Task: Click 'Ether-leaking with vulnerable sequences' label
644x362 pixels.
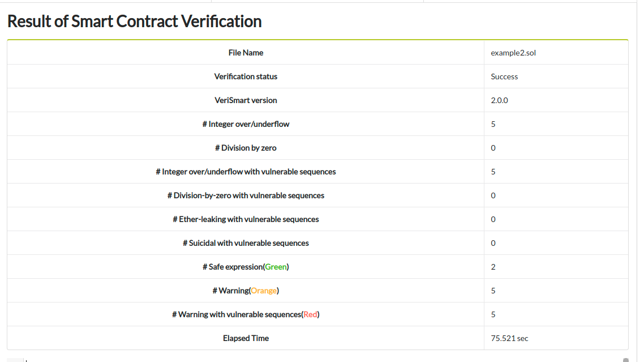Action: pos(246,219)
